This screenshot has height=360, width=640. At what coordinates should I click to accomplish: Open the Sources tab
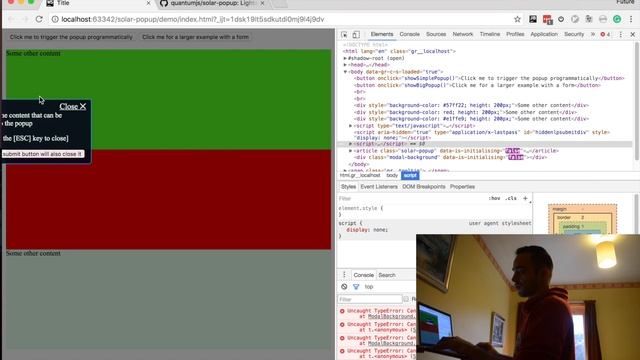[436, 34]
